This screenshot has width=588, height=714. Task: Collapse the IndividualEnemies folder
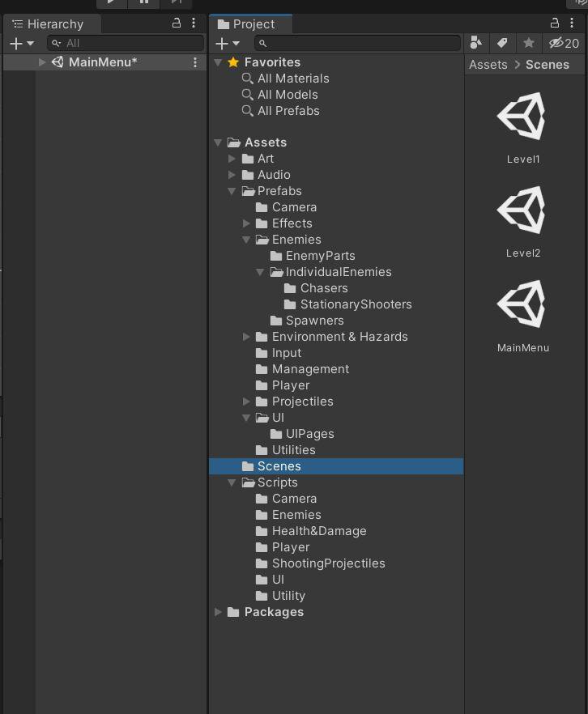click(x=260, y=272)
